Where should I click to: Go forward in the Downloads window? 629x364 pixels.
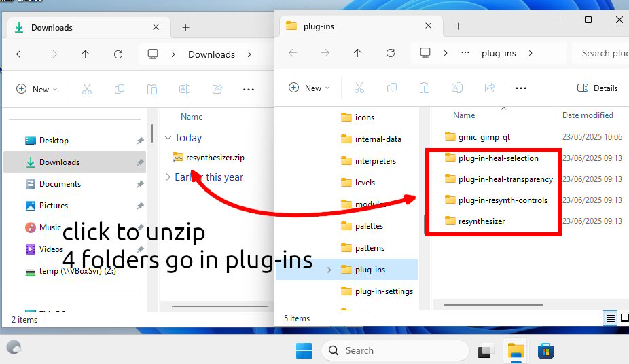pos(53,54)
